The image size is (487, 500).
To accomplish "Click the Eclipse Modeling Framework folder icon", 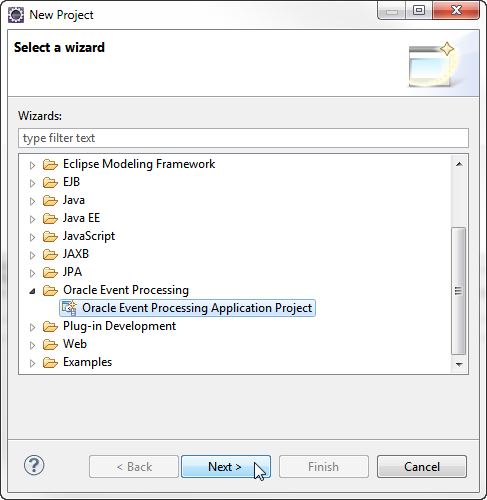I will tap(50, 164).
